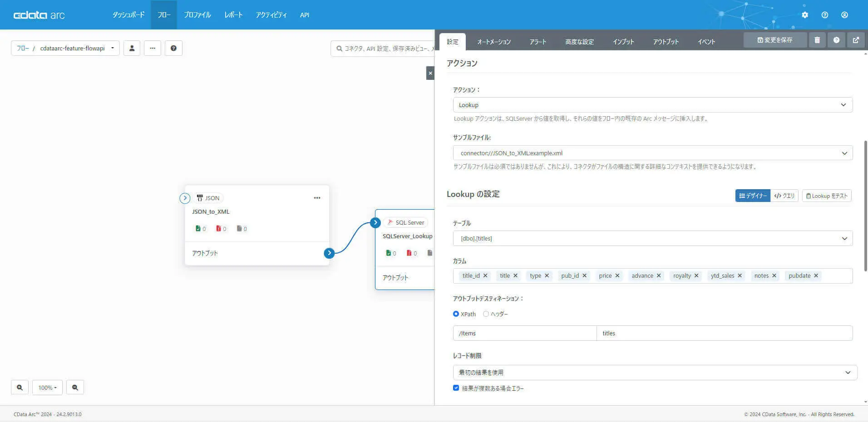The height and width of the screenshot is (422, 868).
Task: Open the アクティビティ menu
Action: [271, 15]
